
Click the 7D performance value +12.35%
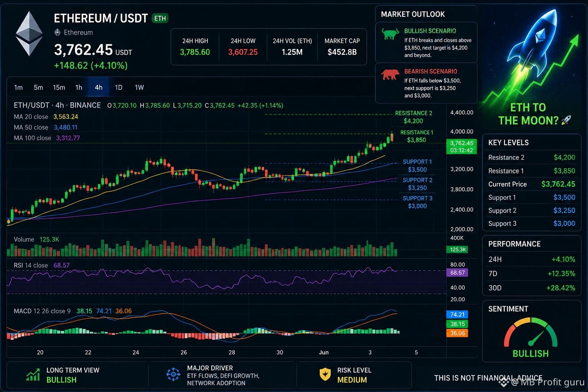pyautogui.click(x=561, y=274)
